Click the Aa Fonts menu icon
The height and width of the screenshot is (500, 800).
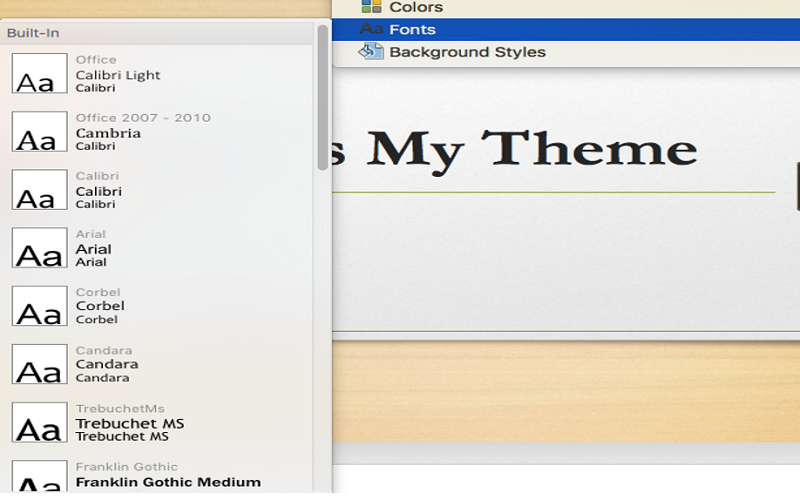(x=371, y=29)
